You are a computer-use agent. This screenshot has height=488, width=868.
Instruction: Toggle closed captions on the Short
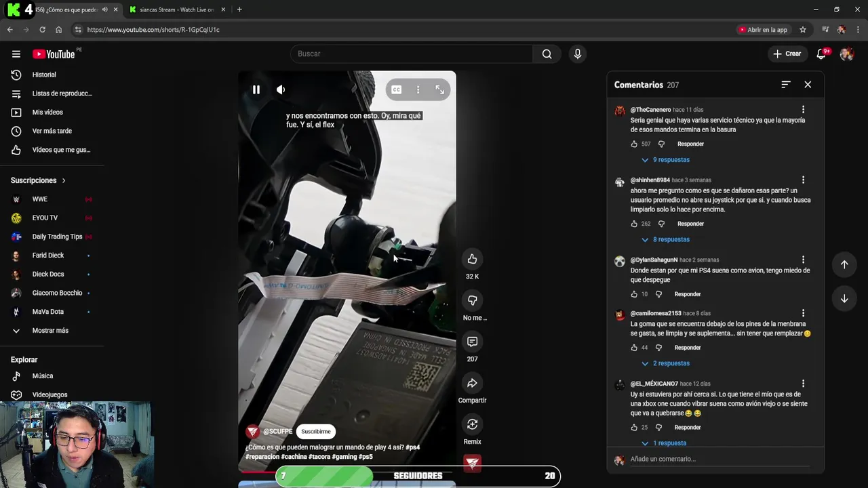coord(397,89)
